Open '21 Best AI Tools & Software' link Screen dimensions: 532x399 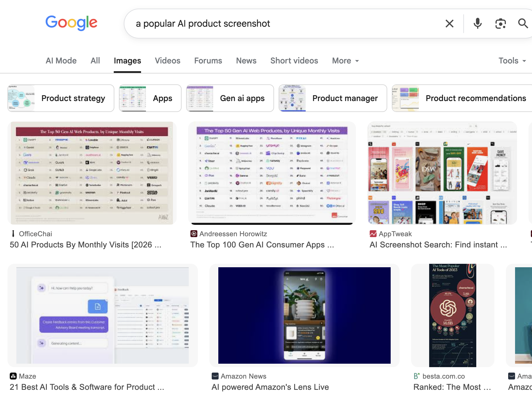pos(87,387)
